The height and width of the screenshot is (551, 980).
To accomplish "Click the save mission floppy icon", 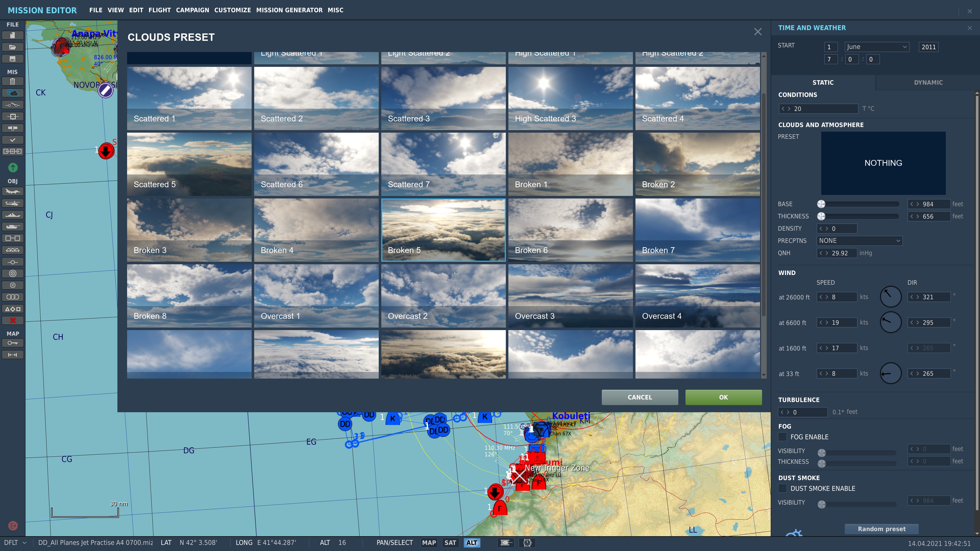I will pos(13,59).
